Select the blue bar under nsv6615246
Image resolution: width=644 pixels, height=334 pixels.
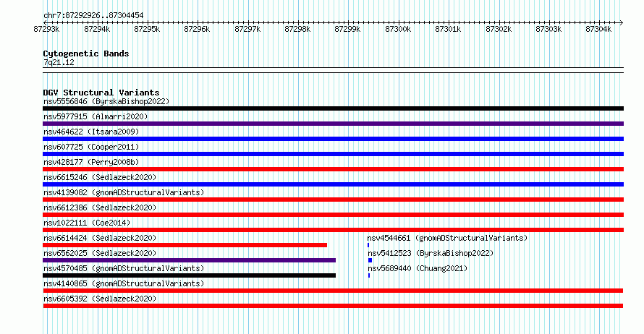[333, 184]
